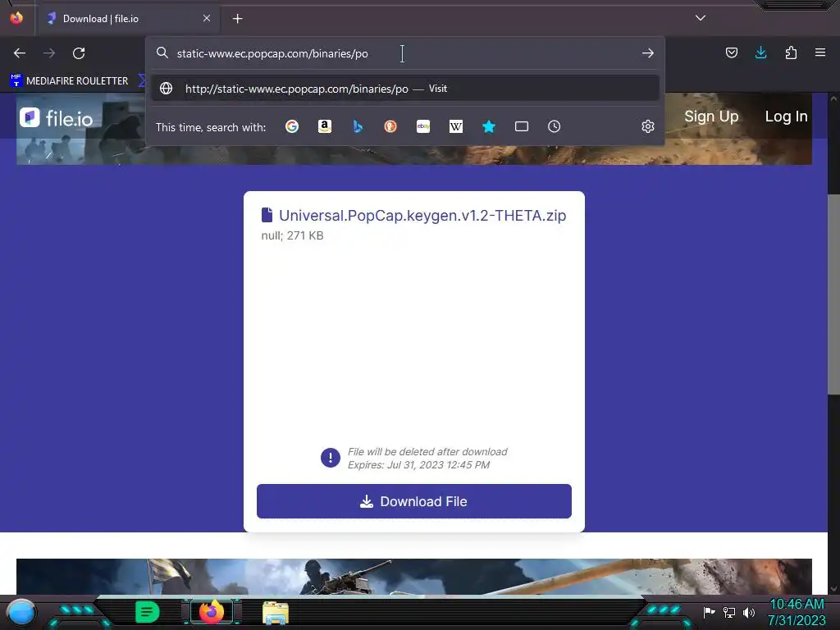840x630 pixels.
Task: Go to file.io home via logo
Action: pyautogui.click(x=57, y=118)
